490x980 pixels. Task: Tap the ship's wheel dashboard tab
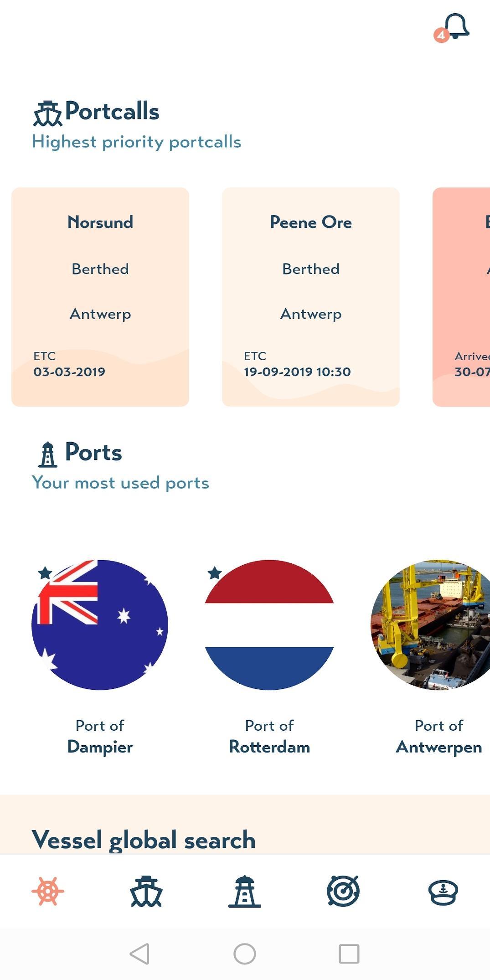tap(48, 891)
